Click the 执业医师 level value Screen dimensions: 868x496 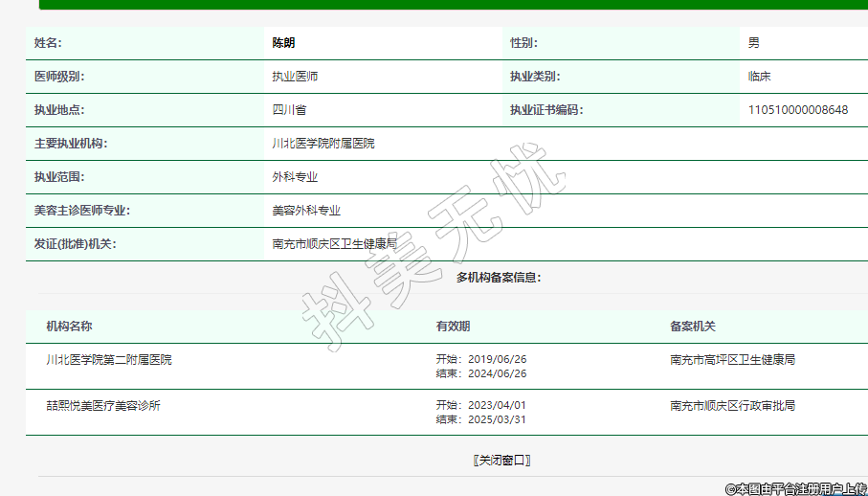pos(295,77)
